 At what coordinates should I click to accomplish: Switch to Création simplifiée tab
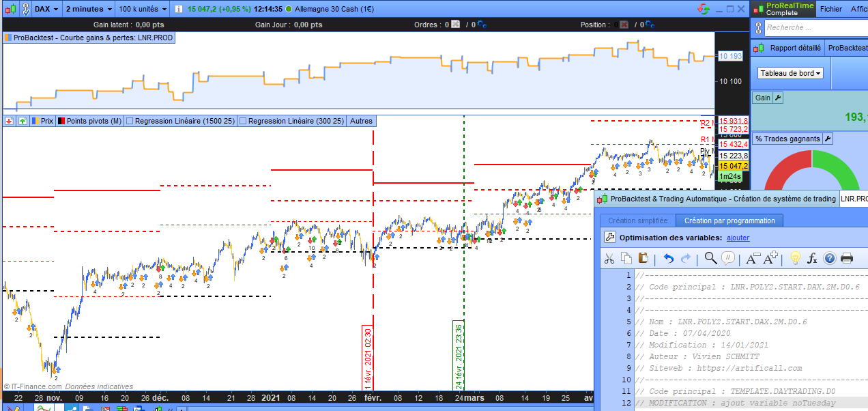638,221
